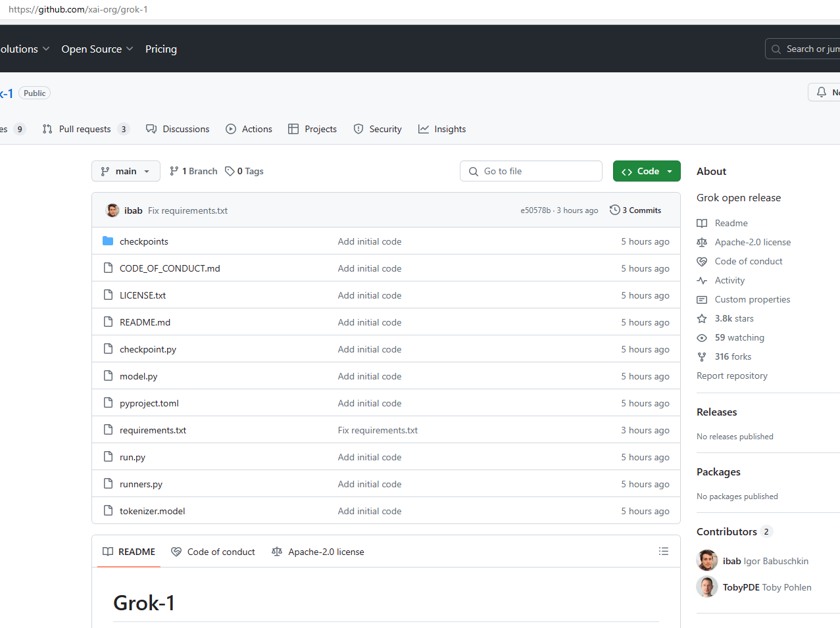Image resolution: width=840 pixels, height=628 pixels.
Task: Switch to the Pull requests tab
Action: point(84,130)
